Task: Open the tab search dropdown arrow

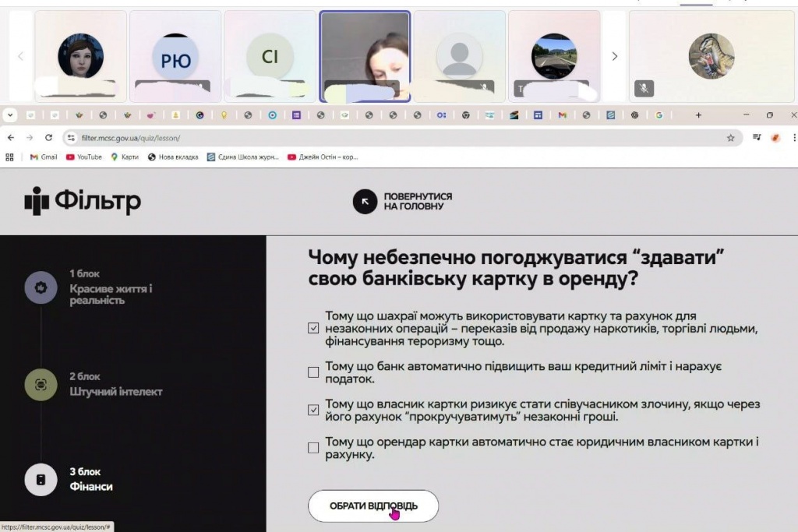Action: click(10, 115)
